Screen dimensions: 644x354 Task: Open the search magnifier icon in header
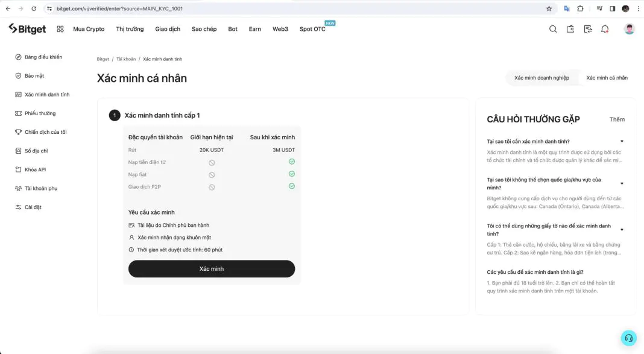[553, 29]
